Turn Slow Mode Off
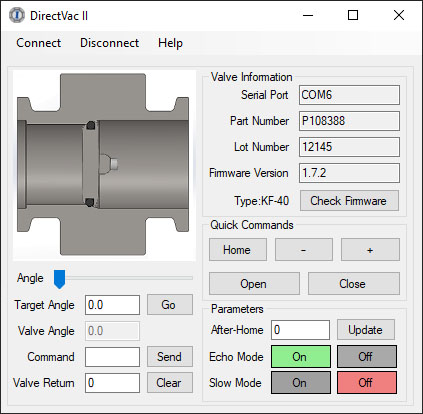423x414 pixels. [x=367, y=383]
